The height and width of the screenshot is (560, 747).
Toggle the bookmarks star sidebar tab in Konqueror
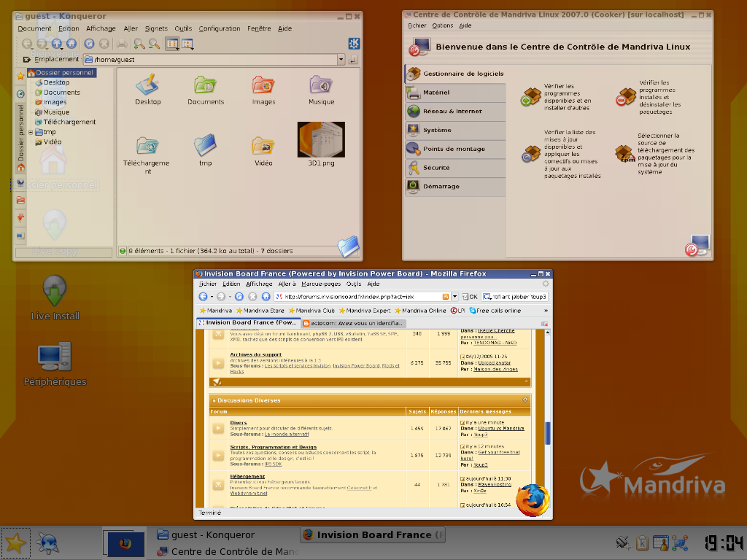point(20,76)
